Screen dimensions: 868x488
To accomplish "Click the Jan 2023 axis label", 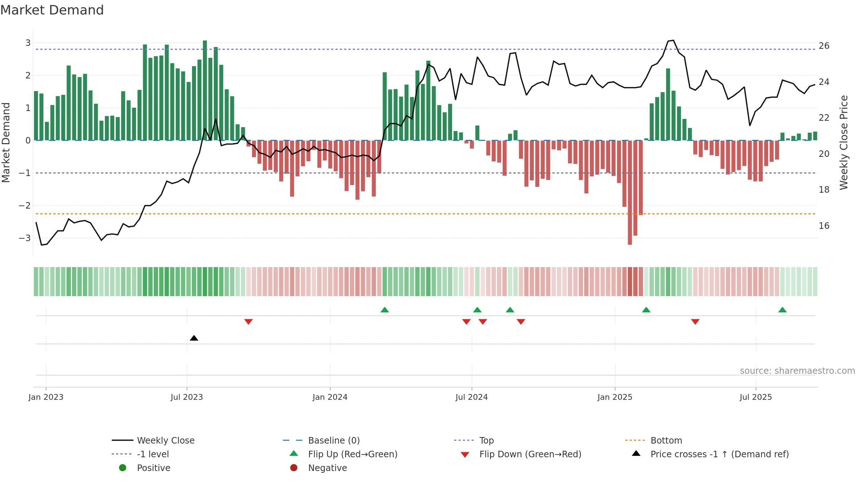I will (x=46, y=397).
